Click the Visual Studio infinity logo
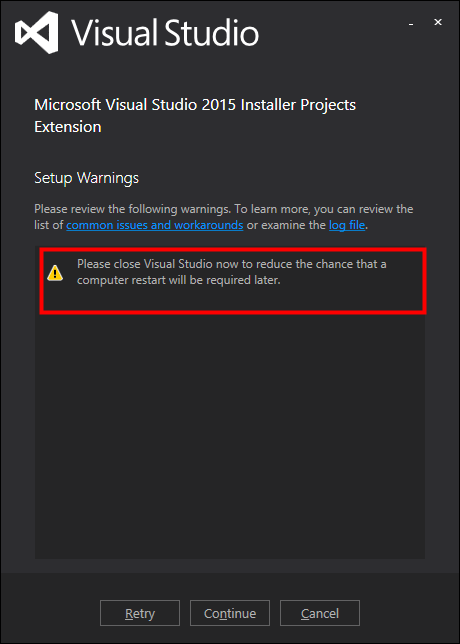Screen dimensions: 460x644 (36, 32)
